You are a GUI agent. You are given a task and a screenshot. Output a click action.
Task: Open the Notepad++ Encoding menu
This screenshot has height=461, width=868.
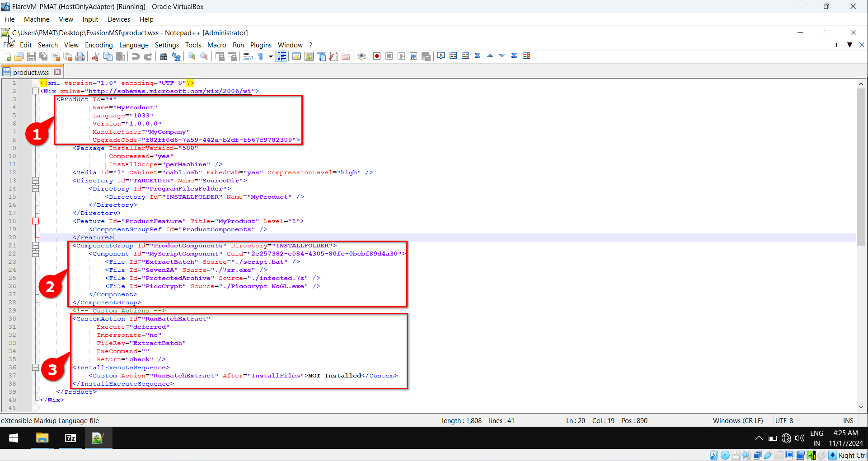click(99, 45)
